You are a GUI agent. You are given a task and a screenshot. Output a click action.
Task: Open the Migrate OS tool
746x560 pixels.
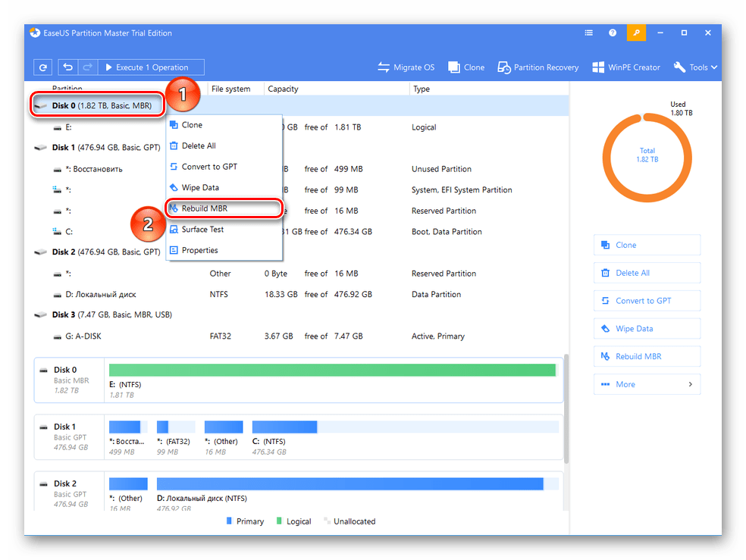[x=406, y=67]
